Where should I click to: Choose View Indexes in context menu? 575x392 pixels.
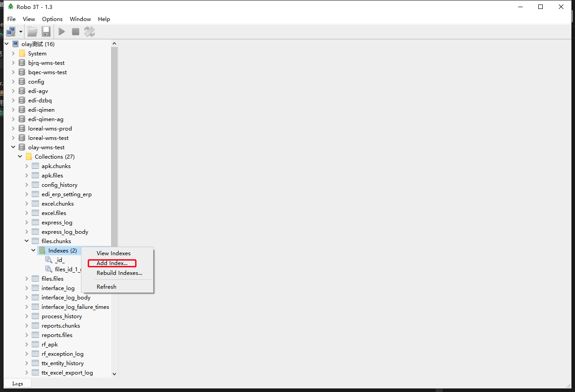(x=114, y=253)
